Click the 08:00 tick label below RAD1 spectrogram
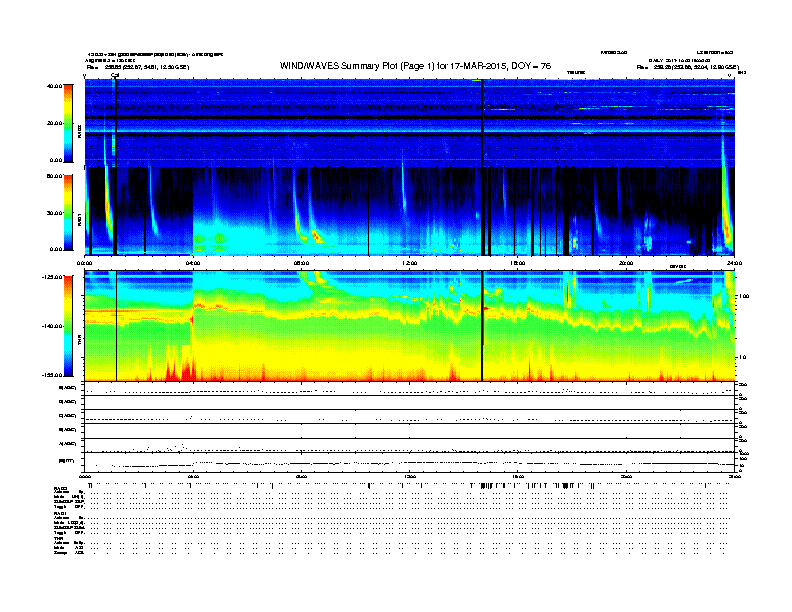This screenshot has height=612, width=792. tap(301, 263)
